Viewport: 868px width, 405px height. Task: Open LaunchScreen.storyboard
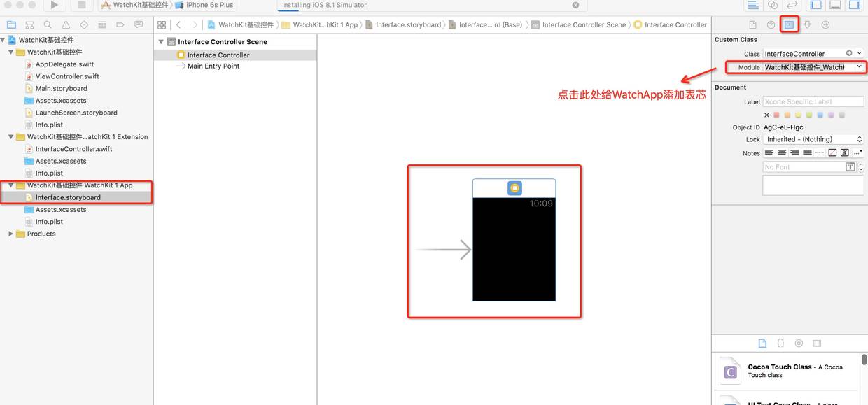click(x=76, y=113)
